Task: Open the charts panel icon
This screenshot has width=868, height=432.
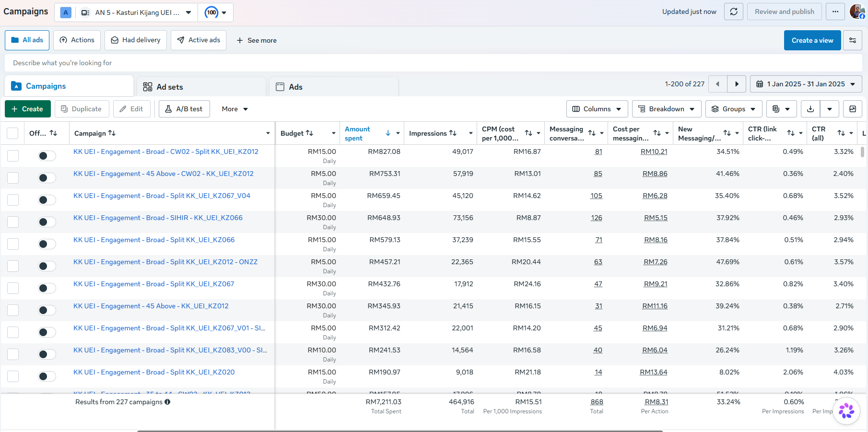Action: pos(853,109)
